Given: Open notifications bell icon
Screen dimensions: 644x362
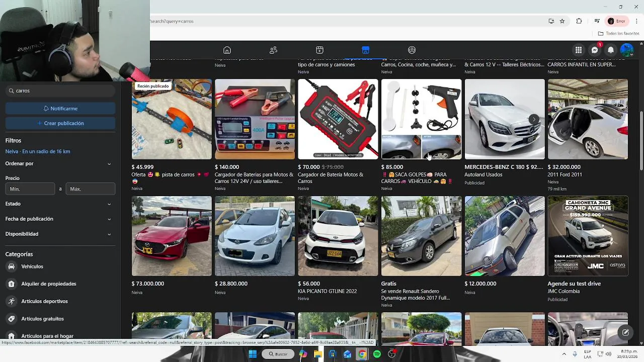Looking at the screenshot, I should point(611,50).
